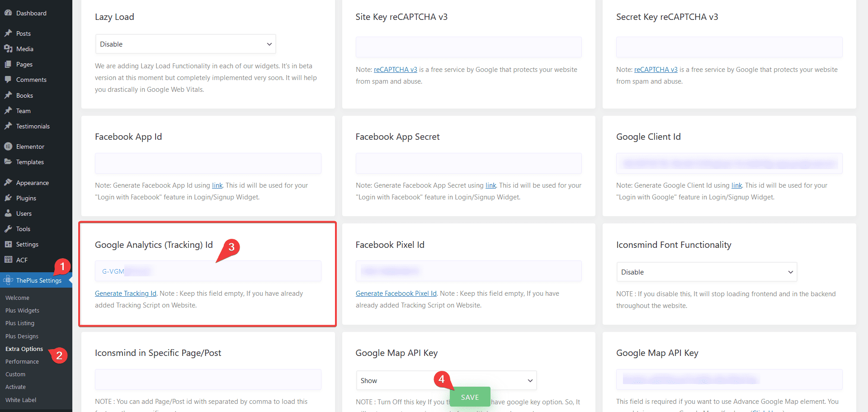The width and height of the screenshot is (868, 412).
Task: Click the Templates folder icon
Action: [x=8, y=162]
